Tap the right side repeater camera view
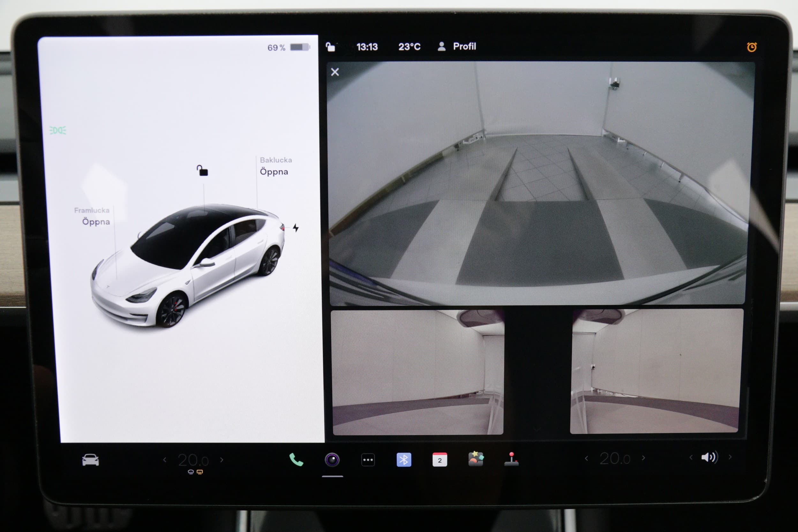Image resolution: width=798 pixels, height=532 pixels. click(x=656, y=371)
